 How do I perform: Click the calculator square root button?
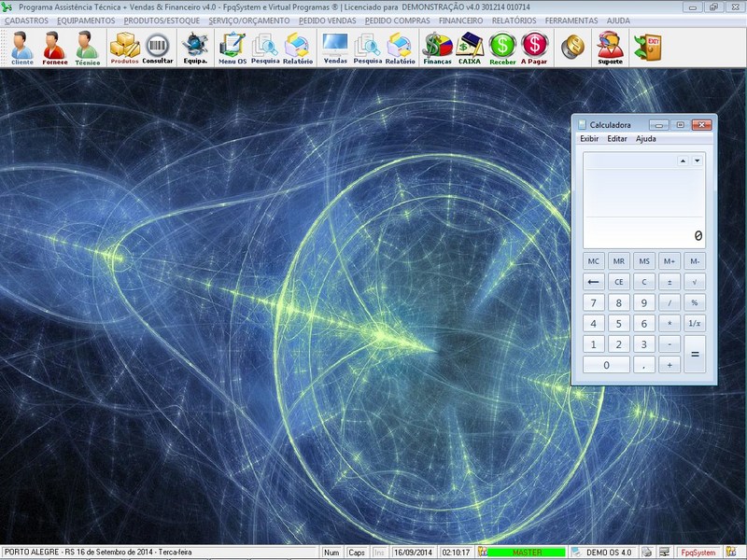695,282
